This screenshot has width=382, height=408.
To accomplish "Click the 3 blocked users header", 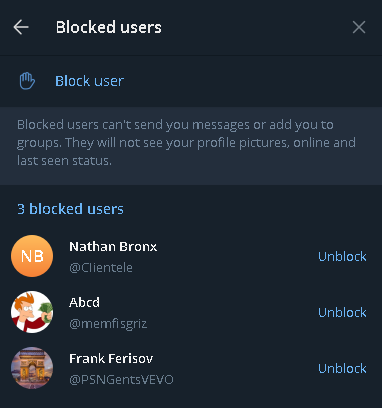I will [70, 209].
